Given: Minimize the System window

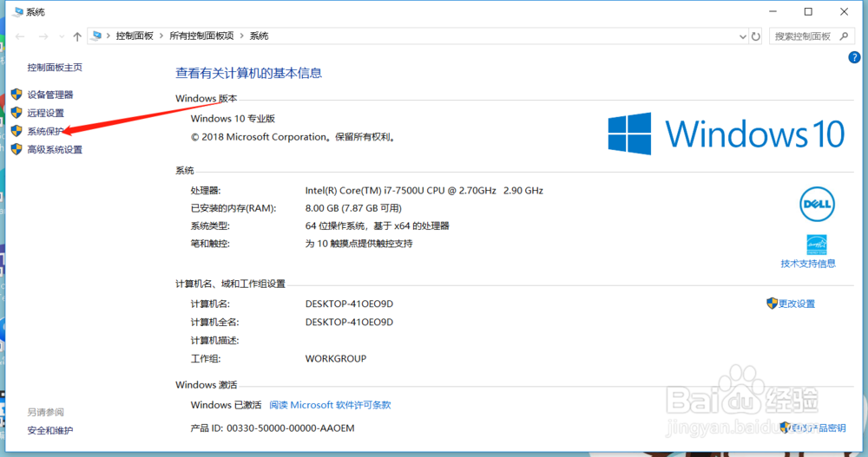Looking at the screenshot, I should click(773, 11).
